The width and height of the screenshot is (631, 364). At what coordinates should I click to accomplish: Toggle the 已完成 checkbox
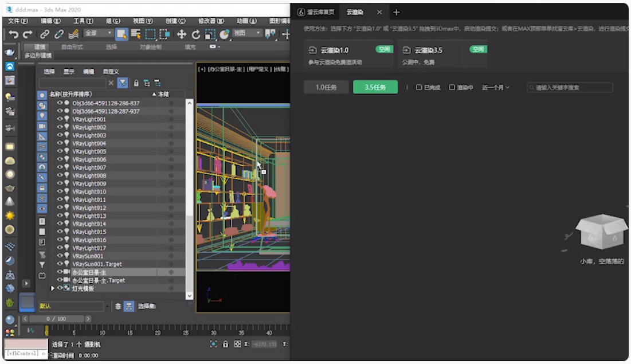pos(418,87)
